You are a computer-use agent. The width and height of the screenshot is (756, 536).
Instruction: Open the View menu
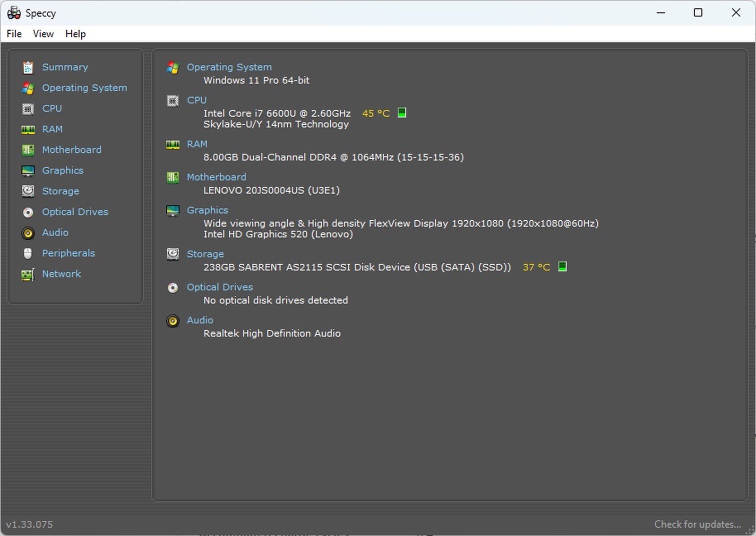tap(43, 34)
